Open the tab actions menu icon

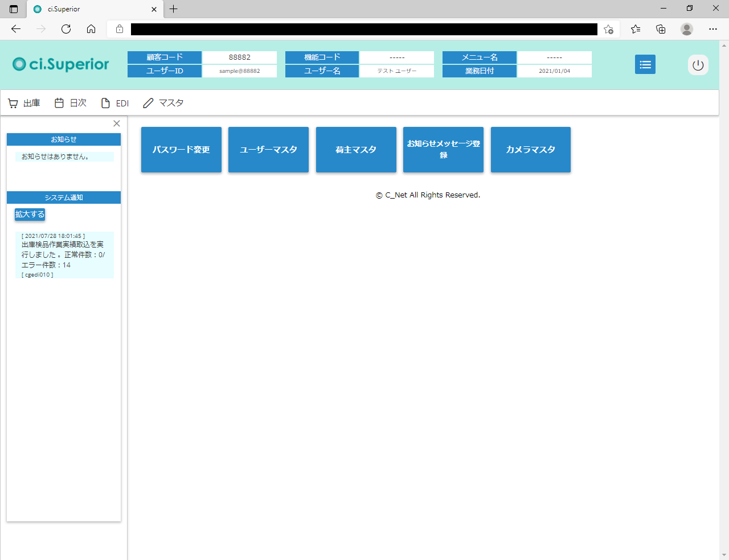[x=14, y=9]
